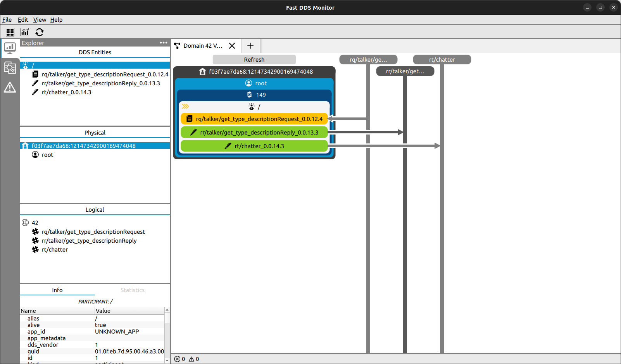
Task: Open the Help menu
Action: 56,20
